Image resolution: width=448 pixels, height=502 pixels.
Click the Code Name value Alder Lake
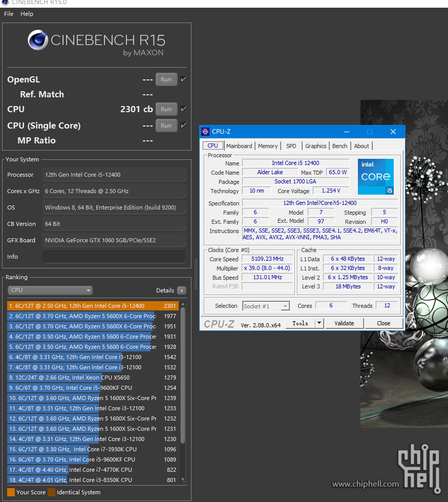point(270,172)
